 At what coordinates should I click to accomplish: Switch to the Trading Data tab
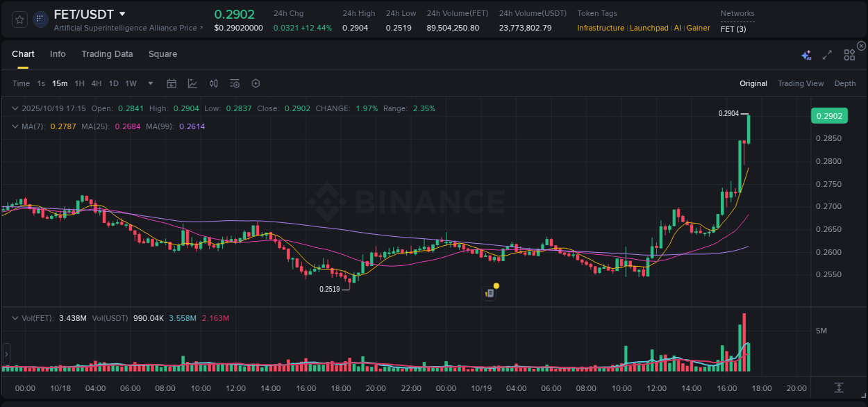pyautogui.click(x=107, y=54)
